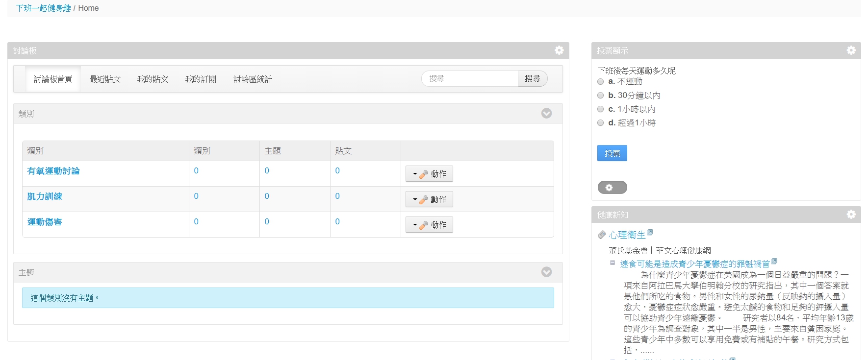Click the 搜尋 search button
The width and height of the screenshot is (868, 360).
pos(533,79)
